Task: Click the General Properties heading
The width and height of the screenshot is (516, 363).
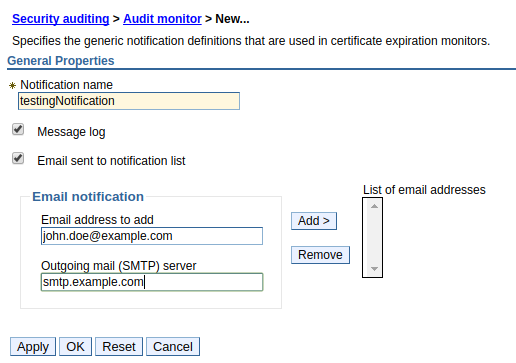Action: [61, 61]
